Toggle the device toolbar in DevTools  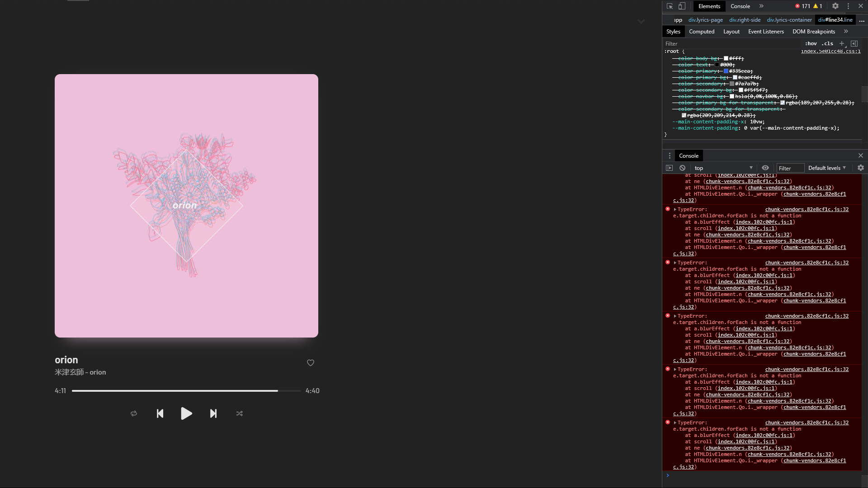682,6
